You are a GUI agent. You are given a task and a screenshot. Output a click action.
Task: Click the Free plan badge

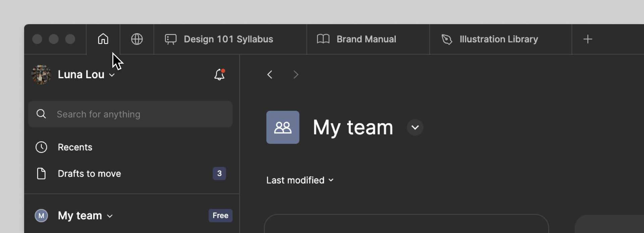coord(220,216)
